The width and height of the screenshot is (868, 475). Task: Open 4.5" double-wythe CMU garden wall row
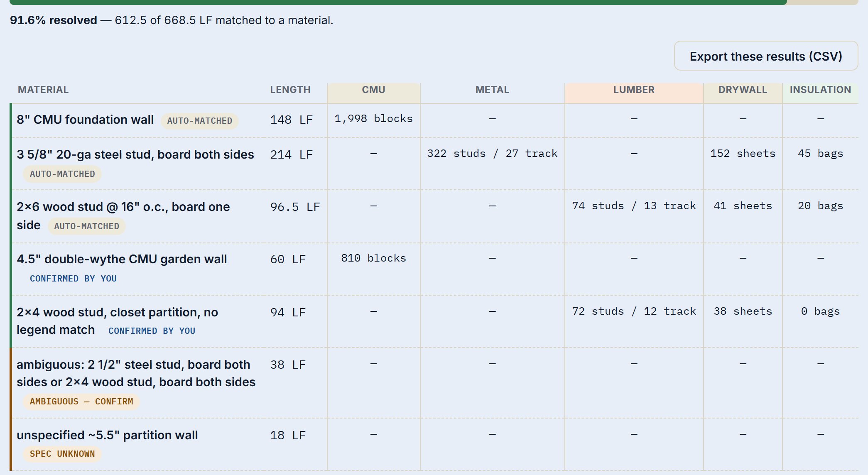pyautogui.click(x=434, y=269)
